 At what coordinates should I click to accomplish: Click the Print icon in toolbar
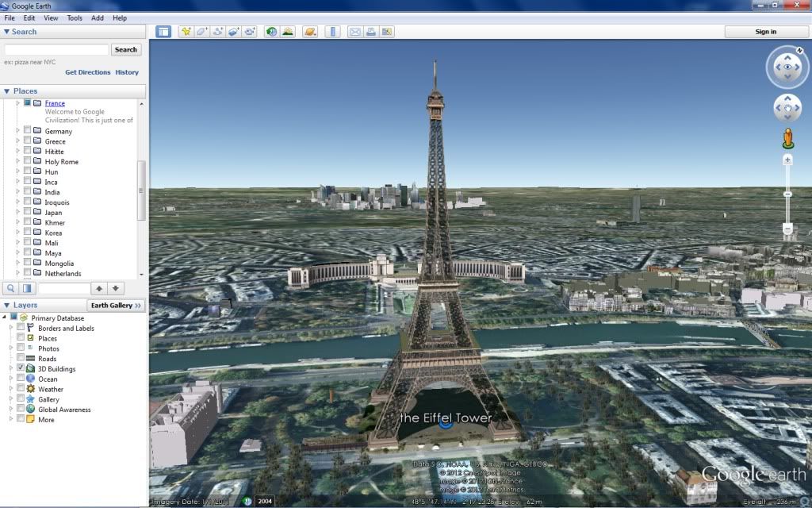(x=371, y=32)
